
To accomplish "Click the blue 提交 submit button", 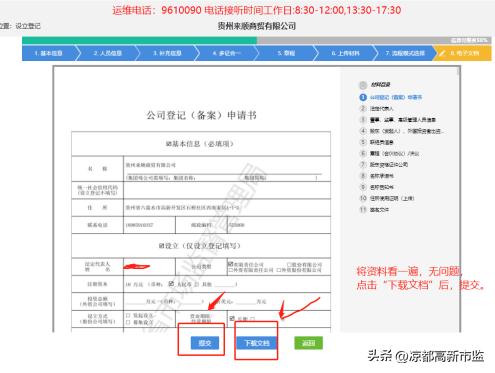I will (205, 343).
